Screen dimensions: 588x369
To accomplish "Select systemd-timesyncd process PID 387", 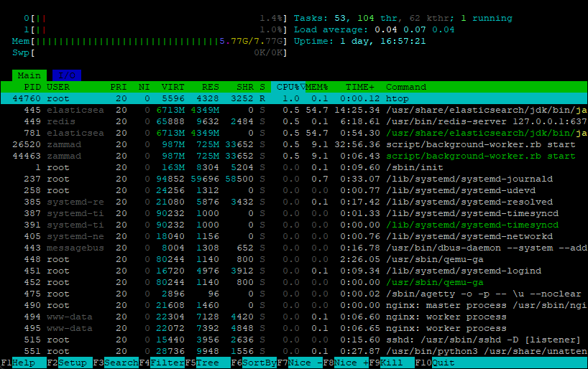I will (294, 213).
